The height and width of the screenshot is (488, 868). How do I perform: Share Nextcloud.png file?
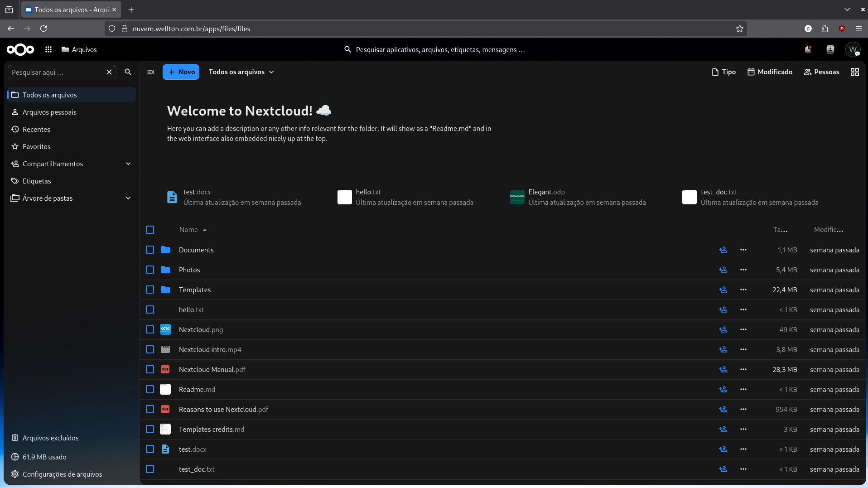723,329
